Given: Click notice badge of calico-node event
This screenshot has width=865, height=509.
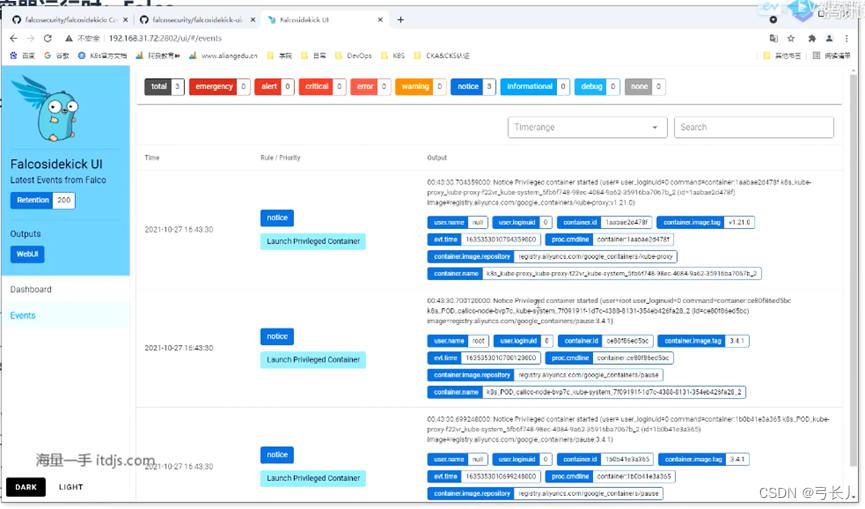Looking at the screenshot, I should [x=277, y=336].
